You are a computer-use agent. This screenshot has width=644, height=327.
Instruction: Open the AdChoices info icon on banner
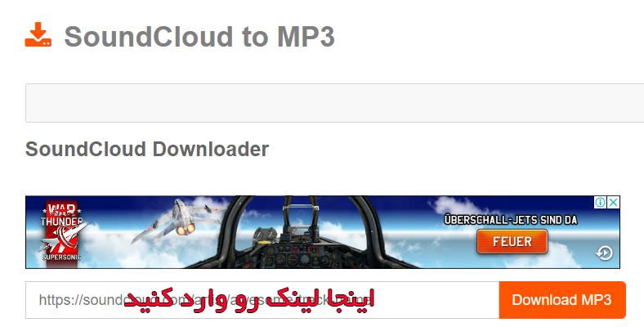point(600,202)
